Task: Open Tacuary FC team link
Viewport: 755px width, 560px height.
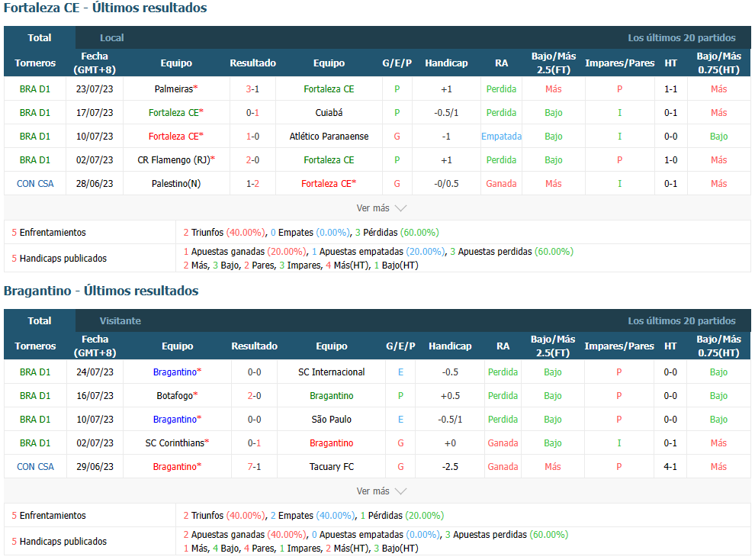Action: pos(331,467)
